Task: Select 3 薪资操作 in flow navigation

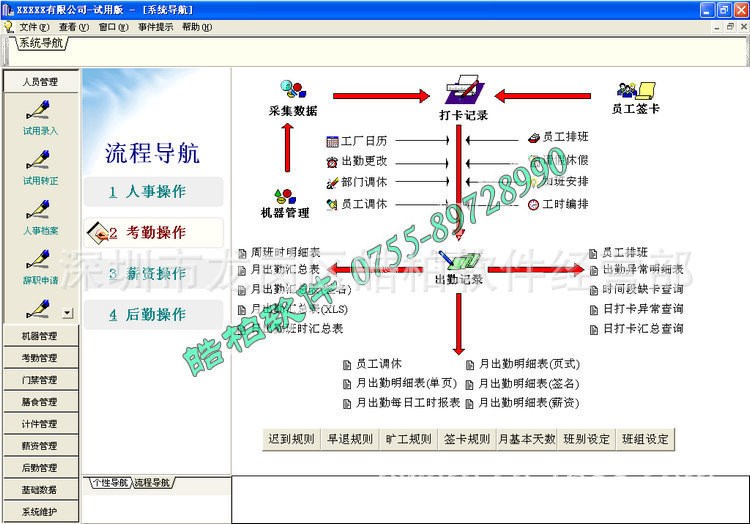Action: 148,273
